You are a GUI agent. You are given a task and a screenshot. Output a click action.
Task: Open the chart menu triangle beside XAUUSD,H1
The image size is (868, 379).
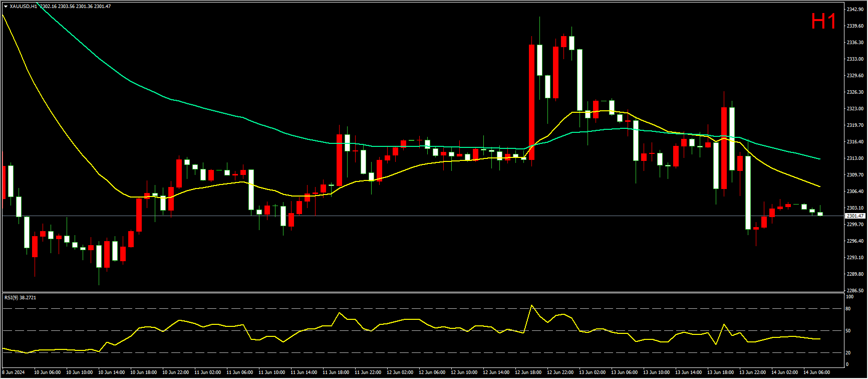[6, 7]
